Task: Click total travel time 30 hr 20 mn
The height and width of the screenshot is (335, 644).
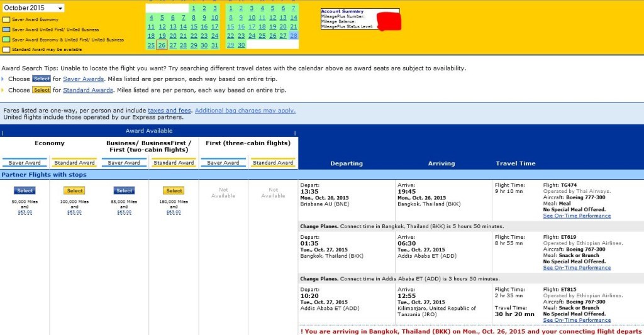Action: click(514, 314)
